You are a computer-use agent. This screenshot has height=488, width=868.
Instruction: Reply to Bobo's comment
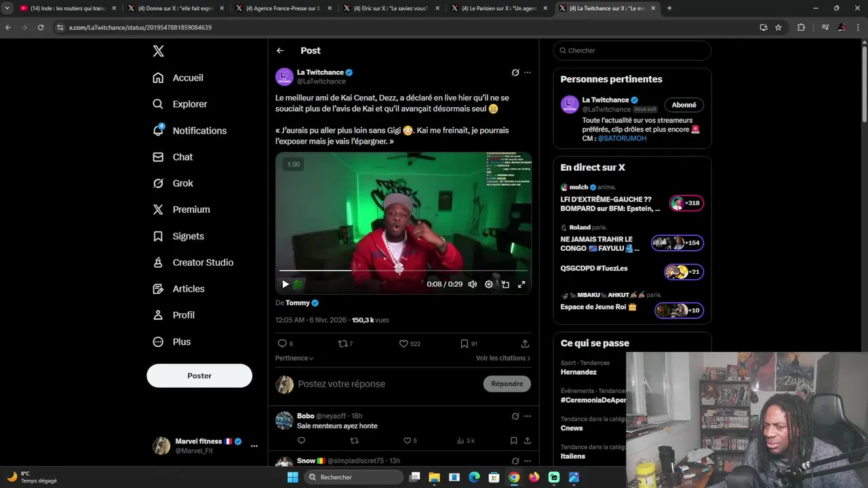(302, 441)
